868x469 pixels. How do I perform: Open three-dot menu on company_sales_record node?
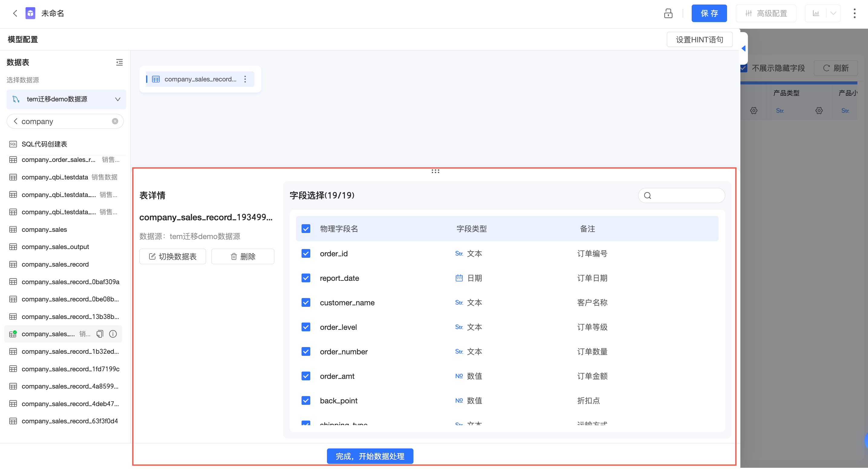coord(245,79)
